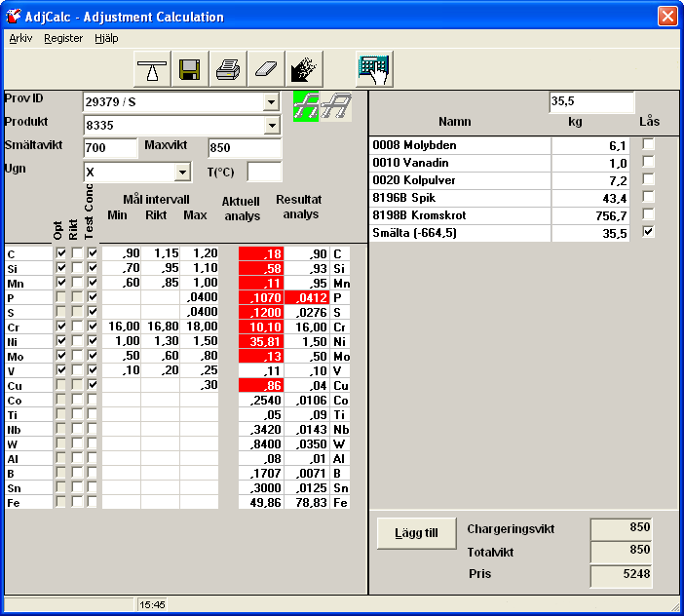Toggle Opt checkbox for Cr row
The image size is (684, 616).
[x=60, y=327]
